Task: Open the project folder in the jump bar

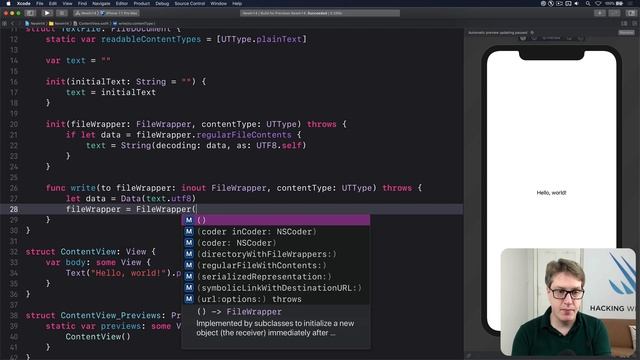Action: pos(59,24)
